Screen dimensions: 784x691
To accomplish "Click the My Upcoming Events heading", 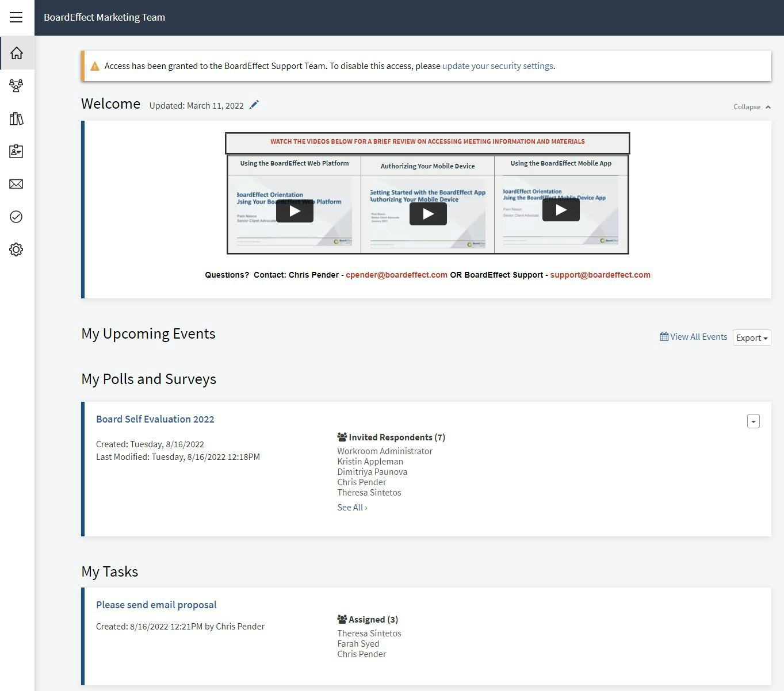I will (148, 334).
